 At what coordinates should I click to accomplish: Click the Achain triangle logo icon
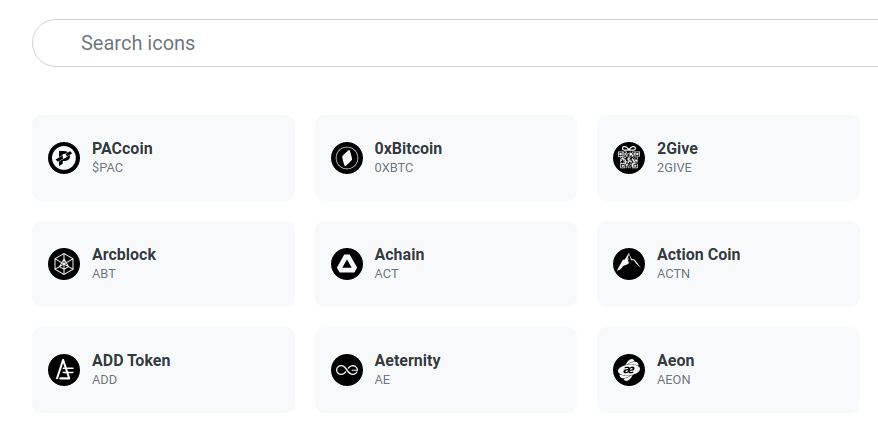click(x=347, y=264)
